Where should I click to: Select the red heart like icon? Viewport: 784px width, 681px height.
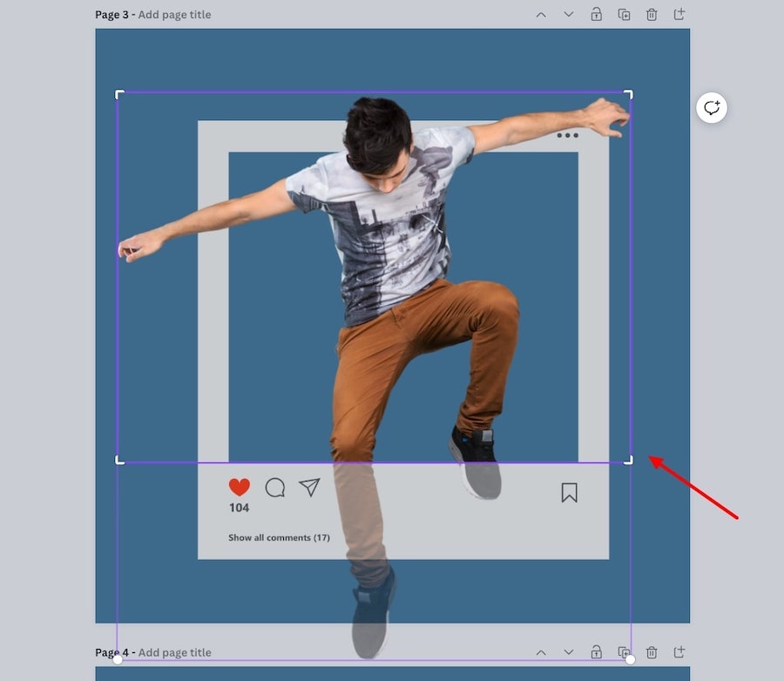[239, 487]
